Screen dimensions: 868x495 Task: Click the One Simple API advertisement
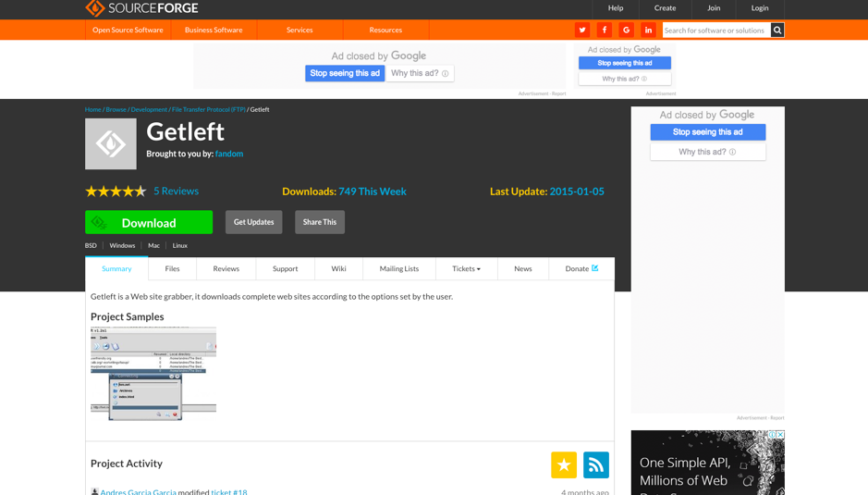707,463
